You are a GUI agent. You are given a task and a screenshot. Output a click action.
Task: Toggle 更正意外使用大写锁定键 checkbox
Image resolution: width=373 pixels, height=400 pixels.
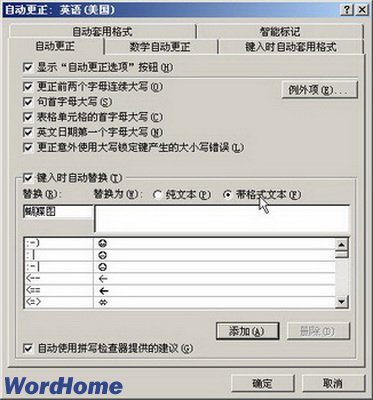[28, 147]
